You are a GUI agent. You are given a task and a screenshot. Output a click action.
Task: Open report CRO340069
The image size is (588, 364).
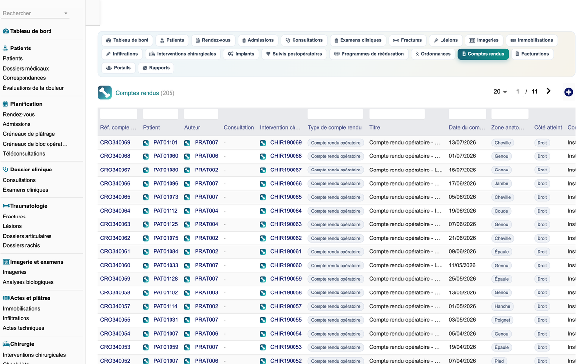pyautogui.click(x=116, y=143)
